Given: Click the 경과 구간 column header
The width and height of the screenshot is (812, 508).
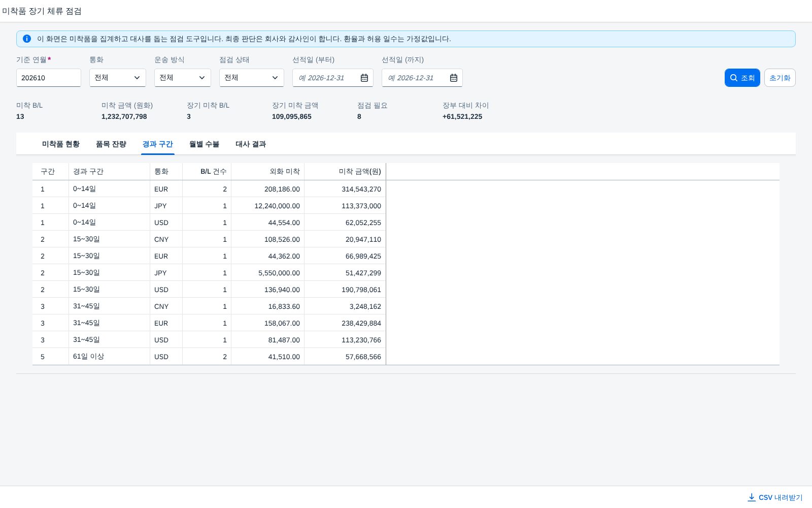Looking at the screenshot, I should pos(110,172).
